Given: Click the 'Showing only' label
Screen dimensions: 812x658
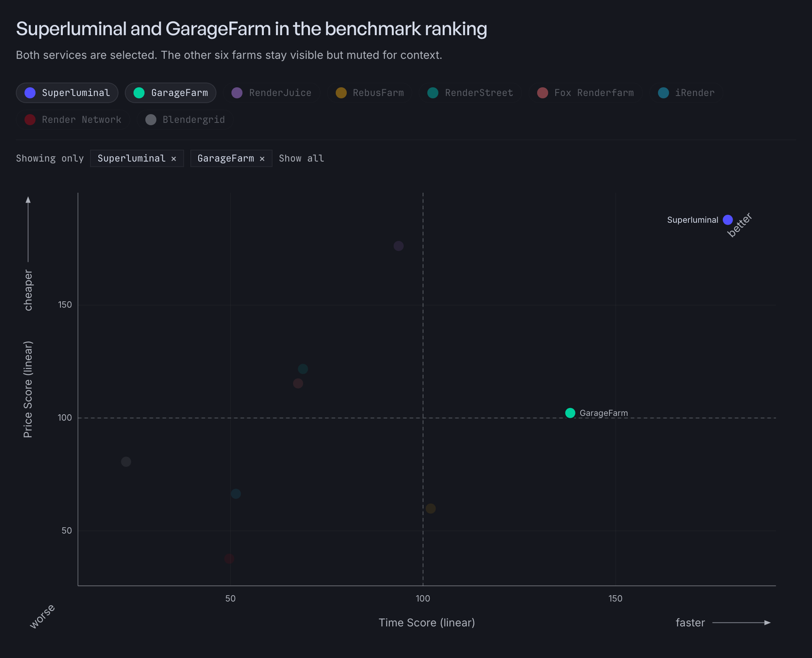Looking at the screenshot, I should click(50, 158).
